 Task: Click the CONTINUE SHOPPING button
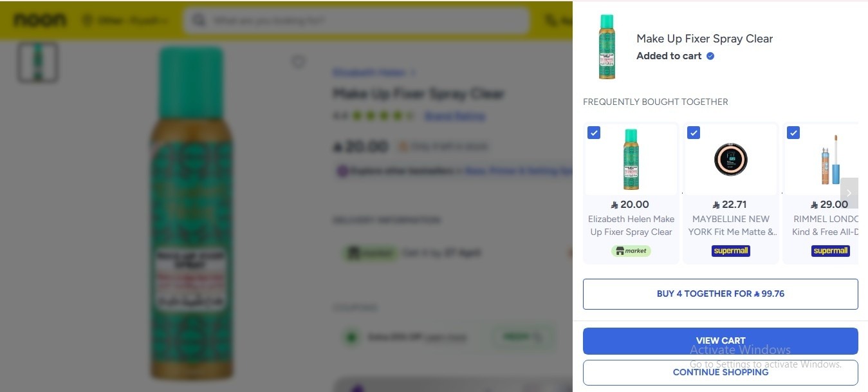click(x=721, y=372)
